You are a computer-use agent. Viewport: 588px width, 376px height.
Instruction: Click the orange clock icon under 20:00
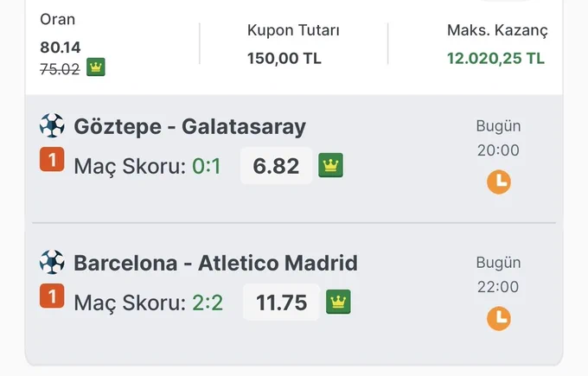pos(499,182)
